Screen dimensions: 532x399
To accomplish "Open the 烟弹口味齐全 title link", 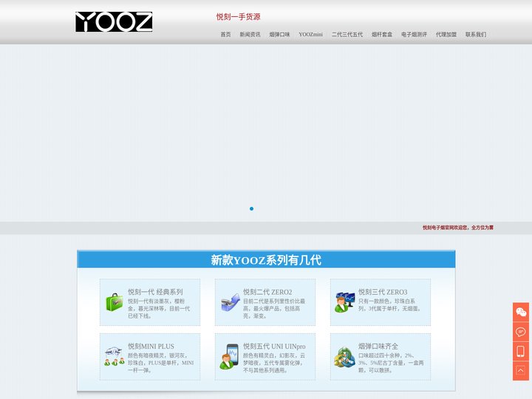I will [x=378, y=346].
